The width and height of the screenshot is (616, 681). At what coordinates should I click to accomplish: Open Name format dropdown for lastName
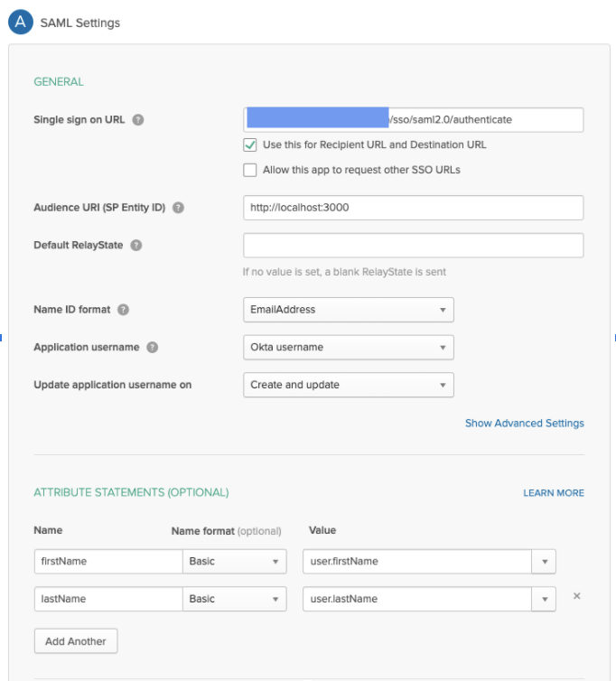[x=234, y=600]
